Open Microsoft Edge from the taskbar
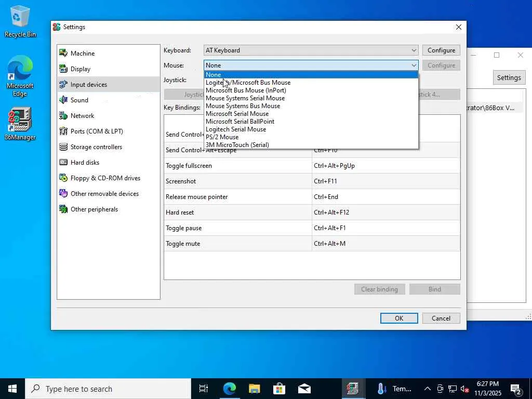The width and height of the screenshot is (532, 399). coord(229,389)
